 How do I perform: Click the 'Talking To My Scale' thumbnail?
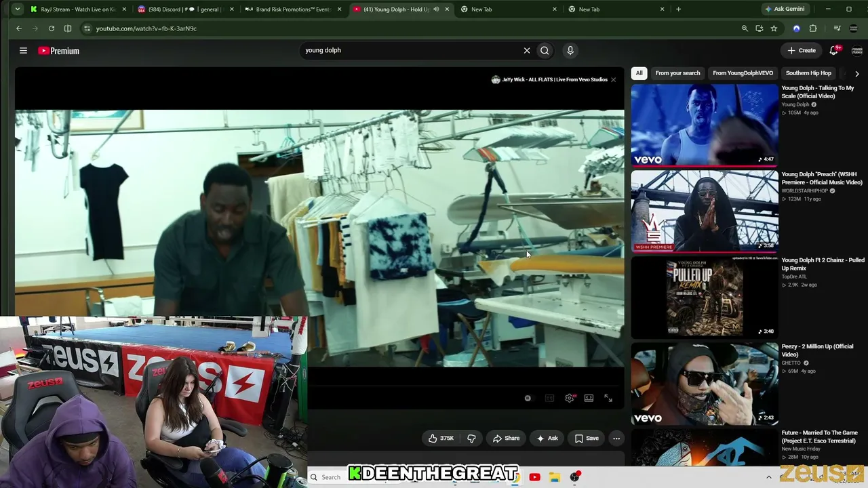705,125
